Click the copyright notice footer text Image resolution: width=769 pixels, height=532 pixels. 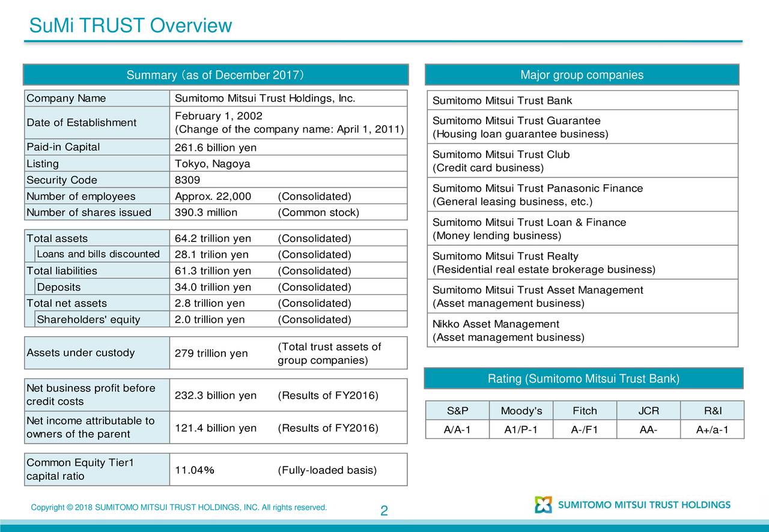[x=179, y=508]
